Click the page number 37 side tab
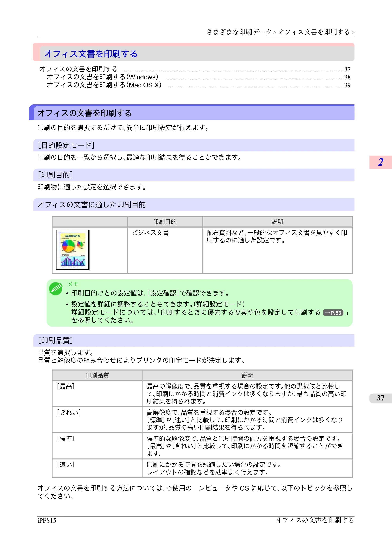The image size is (392, 554). (x=380, y=398)
